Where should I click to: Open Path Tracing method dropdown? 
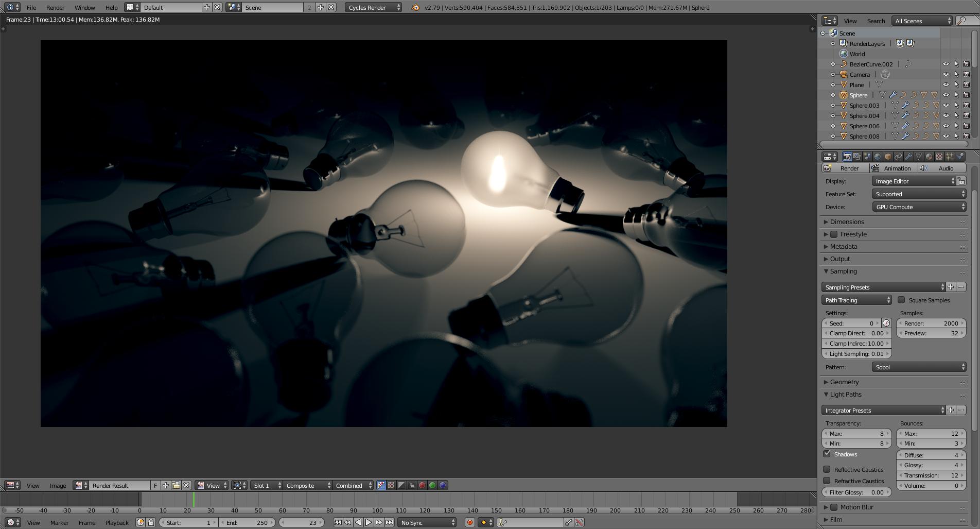856,300
